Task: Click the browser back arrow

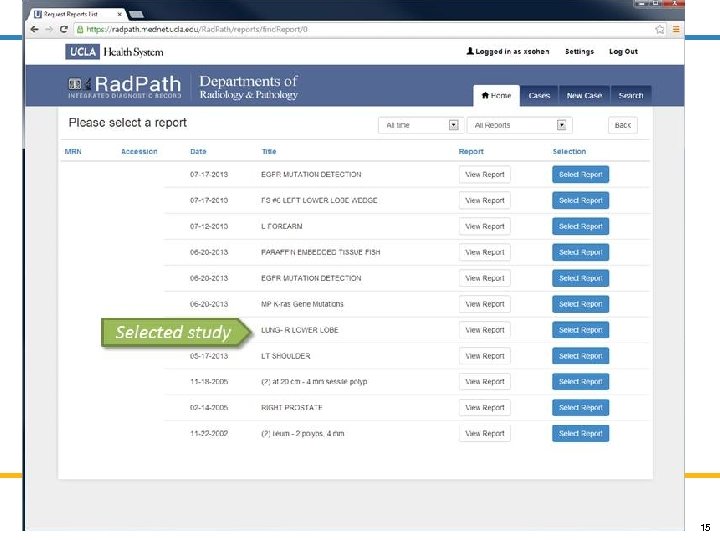Action: pos(34,29)
